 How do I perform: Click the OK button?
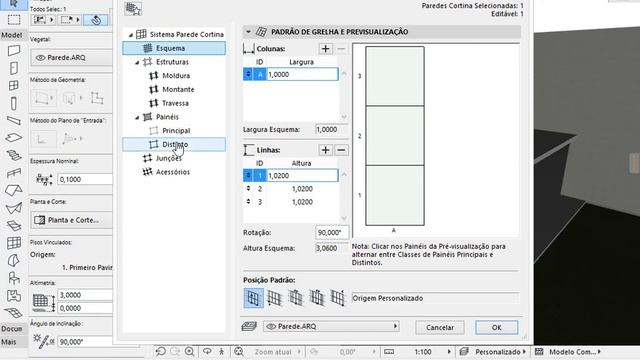point(496,327)
